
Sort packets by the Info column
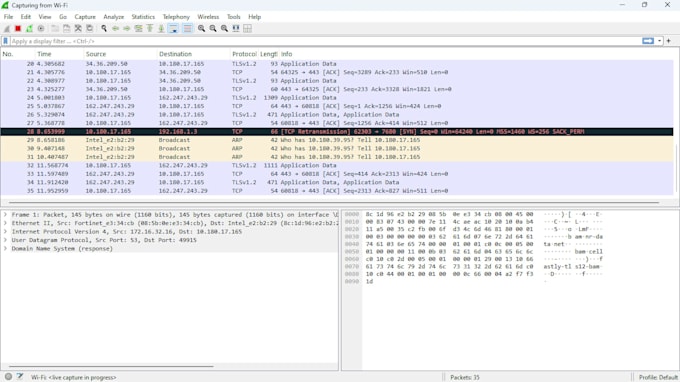476,54
